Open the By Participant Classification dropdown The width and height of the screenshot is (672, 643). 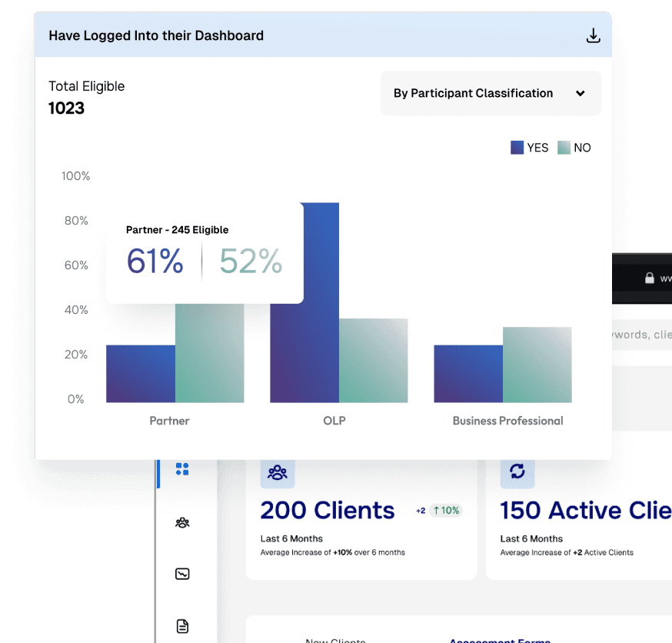coord(490,93)
